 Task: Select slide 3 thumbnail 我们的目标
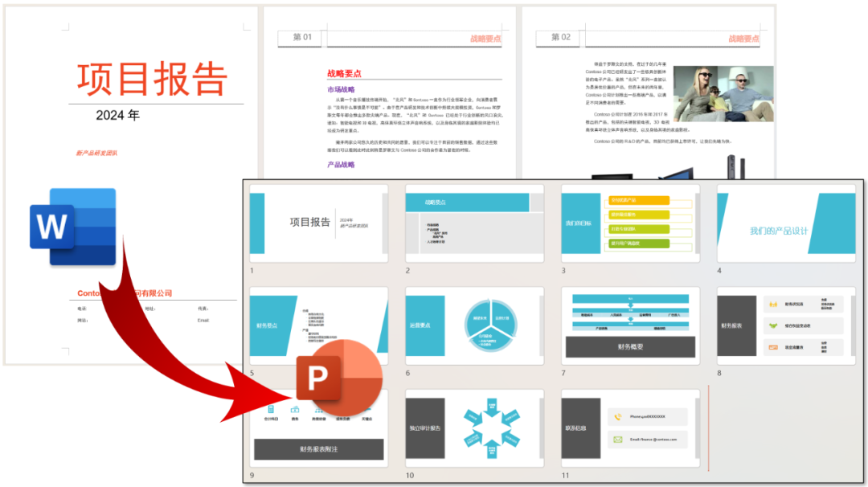(x=631, y=223)
